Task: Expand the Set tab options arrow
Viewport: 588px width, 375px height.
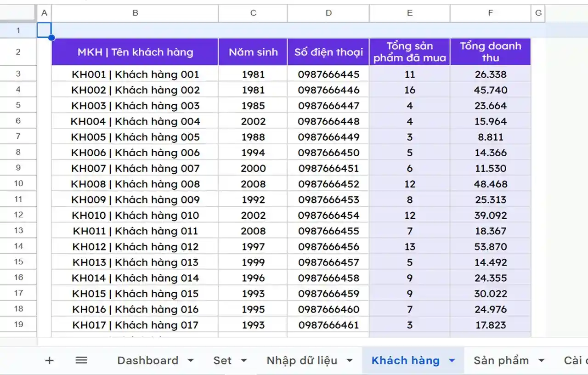Action: [244, 361]
